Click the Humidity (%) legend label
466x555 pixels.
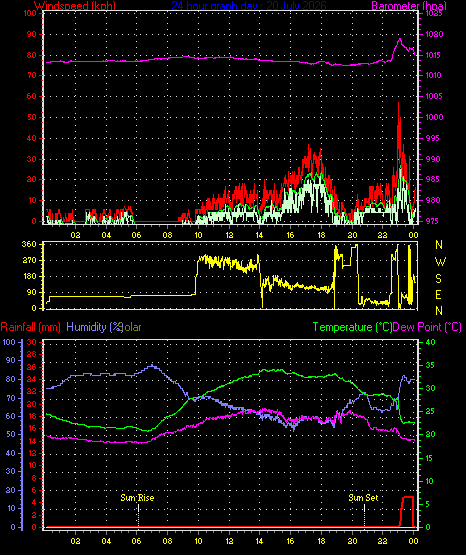[94, 327]
